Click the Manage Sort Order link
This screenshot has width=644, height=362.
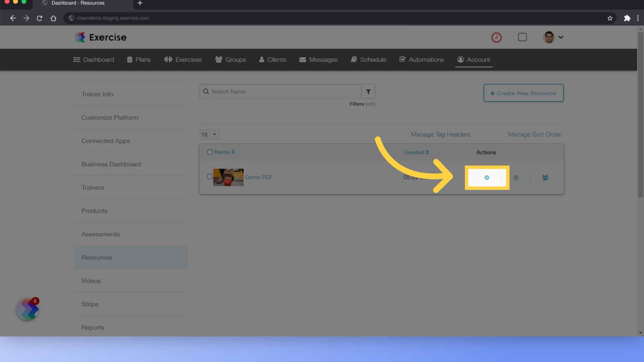click(535, 134)
